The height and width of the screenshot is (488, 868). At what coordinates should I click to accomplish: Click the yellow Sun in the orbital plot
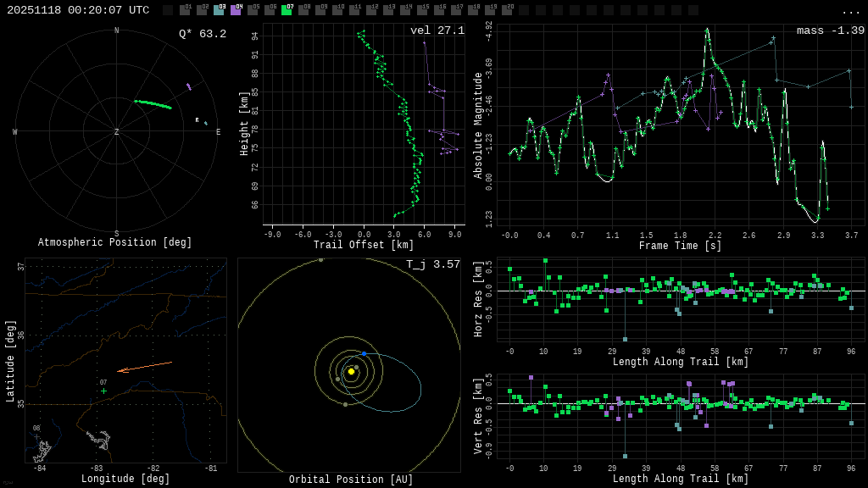pos(351,371)
